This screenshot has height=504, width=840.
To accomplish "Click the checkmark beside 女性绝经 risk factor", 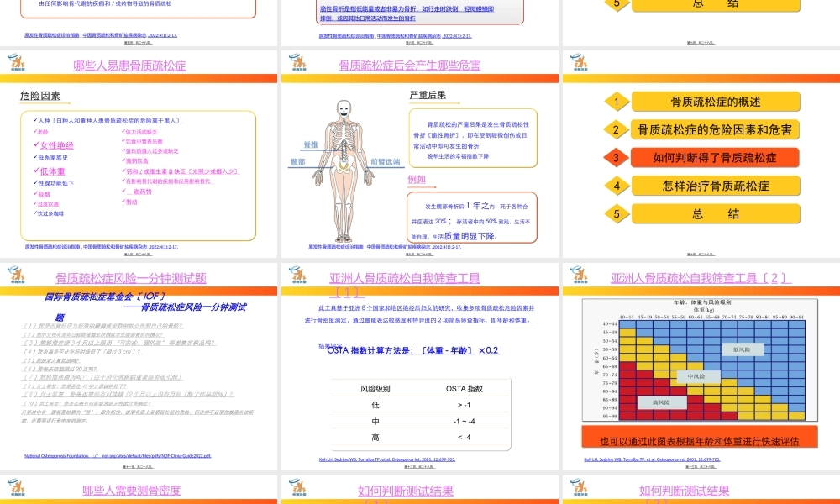I will coord(35,144).
